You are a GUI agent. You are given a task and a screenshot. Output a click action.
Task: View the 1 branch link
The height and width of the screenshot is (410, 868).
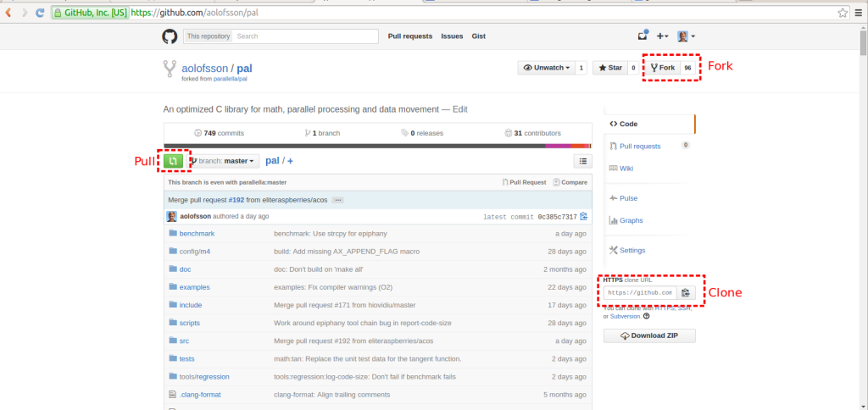click(x=322, y=133)
